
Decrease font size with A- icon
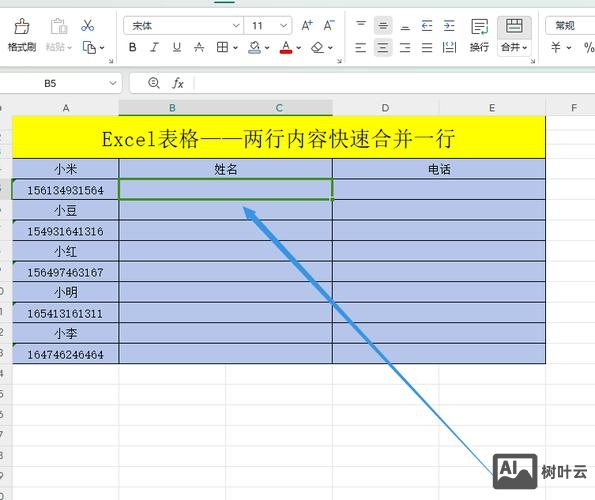click(329, 25)
